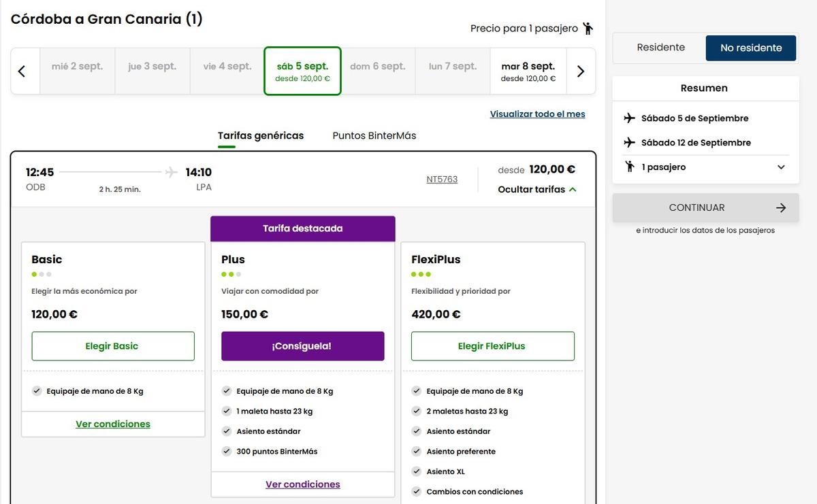Click passenger icon next to price label
This screenshot has height=504, width=817.
(x=588, y=29)
